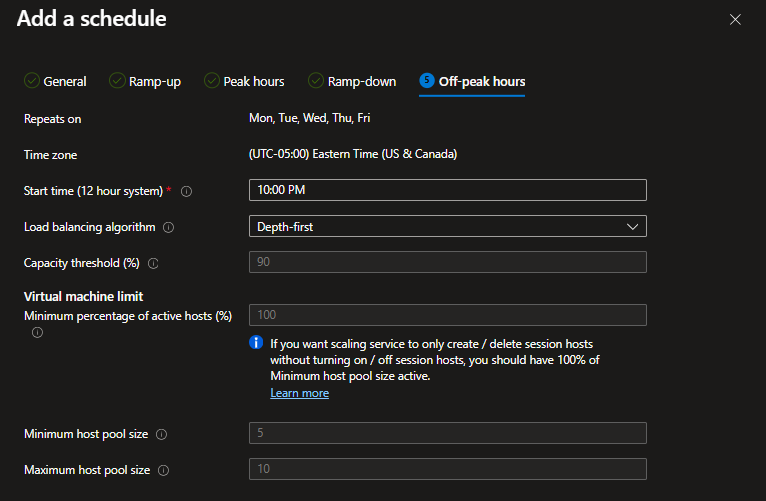Click the Maximum host pool size field
Screen dimensions: 766x501
tap(447, 469)
